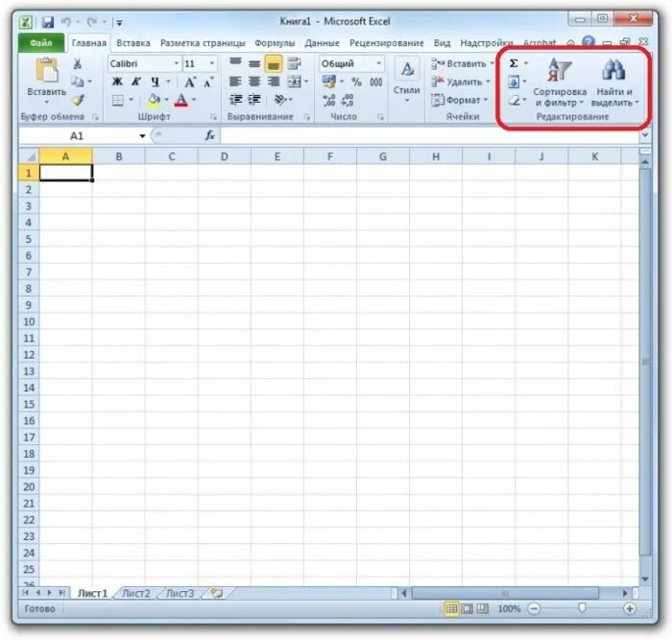Align text to the left

(235, 82)
